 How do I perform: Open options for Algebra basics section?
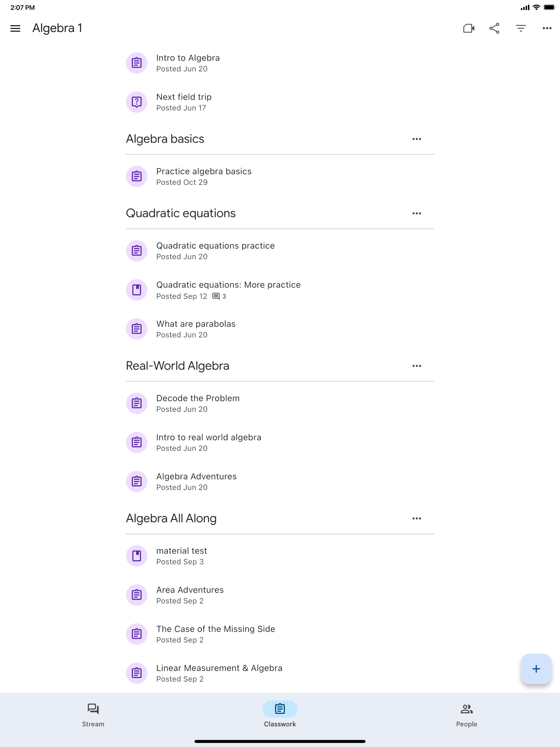[417, 138]
